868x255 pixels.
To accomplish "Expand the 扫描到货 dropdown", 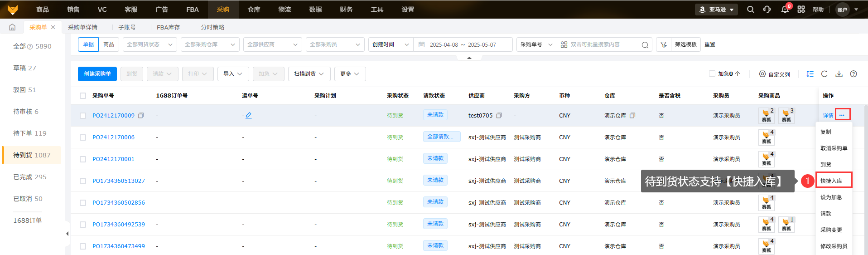I will coord(309,74).
